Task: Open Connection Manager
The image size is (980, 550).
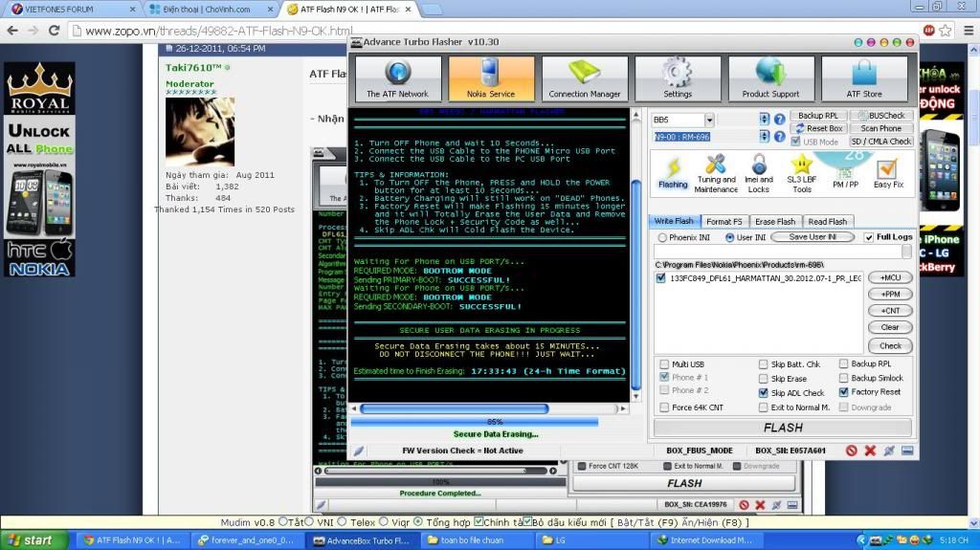Action: [x=585, y=78]
